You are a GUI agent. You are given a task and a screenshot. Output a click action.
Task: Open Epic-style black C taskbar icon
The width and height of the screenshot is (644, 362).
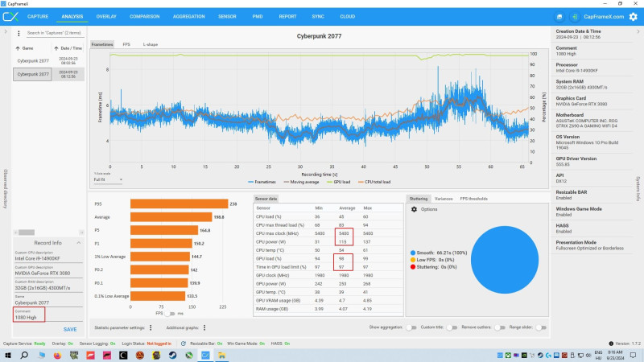tap(123, 355)
